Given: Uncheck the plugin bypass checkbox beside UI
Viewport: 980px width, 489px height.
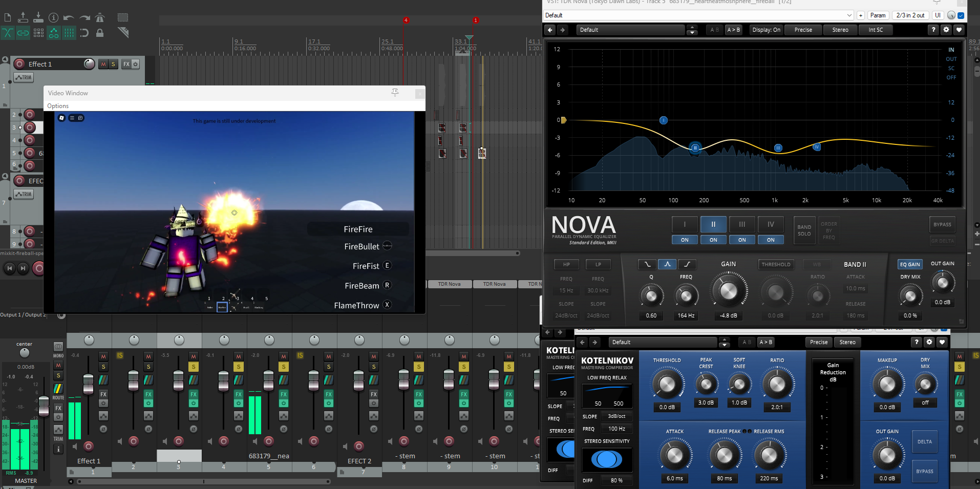Looking at the screenshot, I should pos(961,15).
